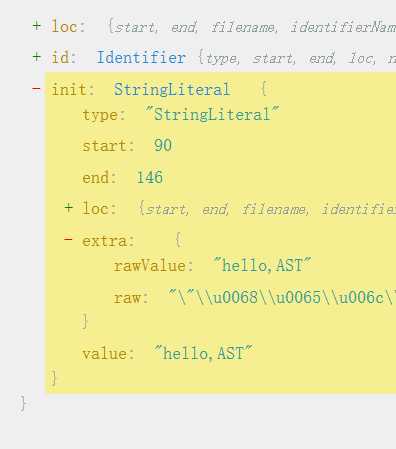Expand the nested loc node inside init

point(69,208)
